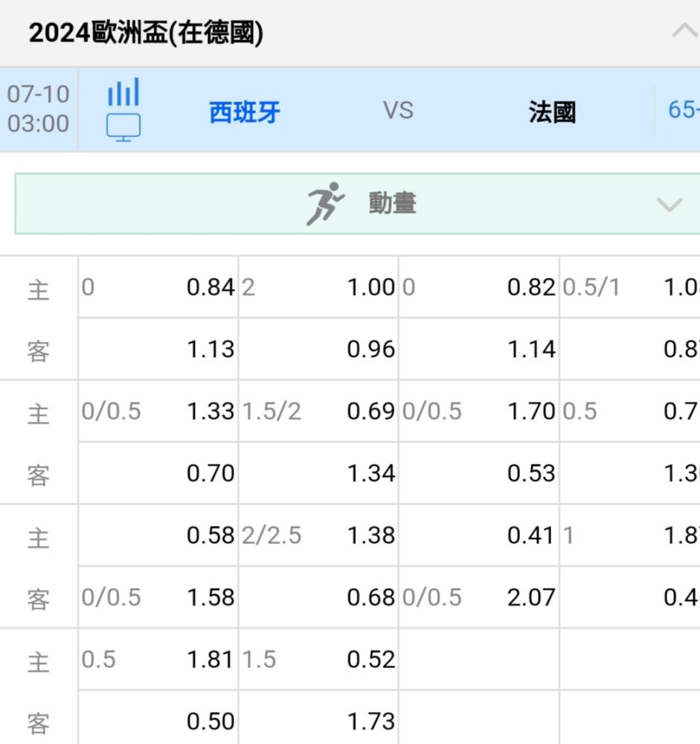Choose home 0/0.5 handicap odds 1.33

point(211,411)
